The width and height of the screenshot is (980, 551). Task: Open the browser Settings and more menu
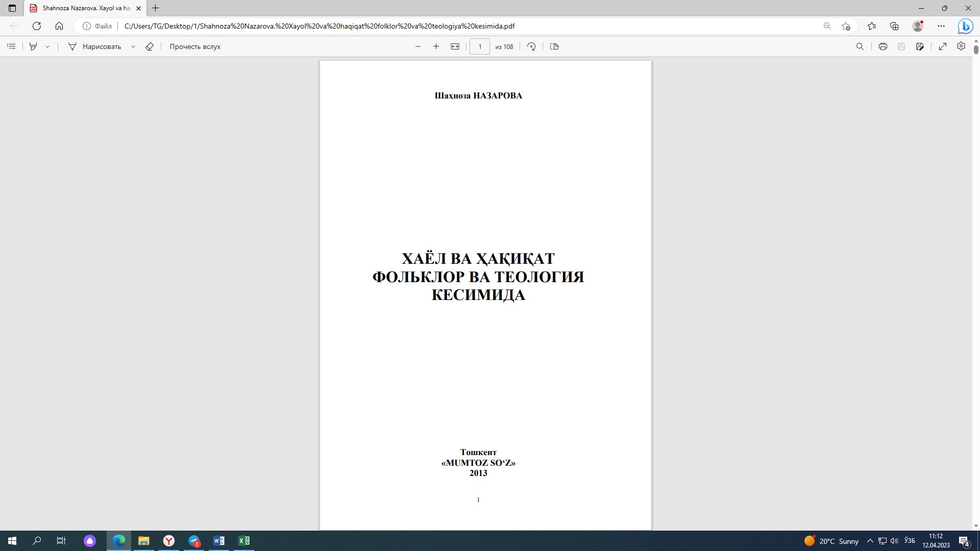point(941,26)
